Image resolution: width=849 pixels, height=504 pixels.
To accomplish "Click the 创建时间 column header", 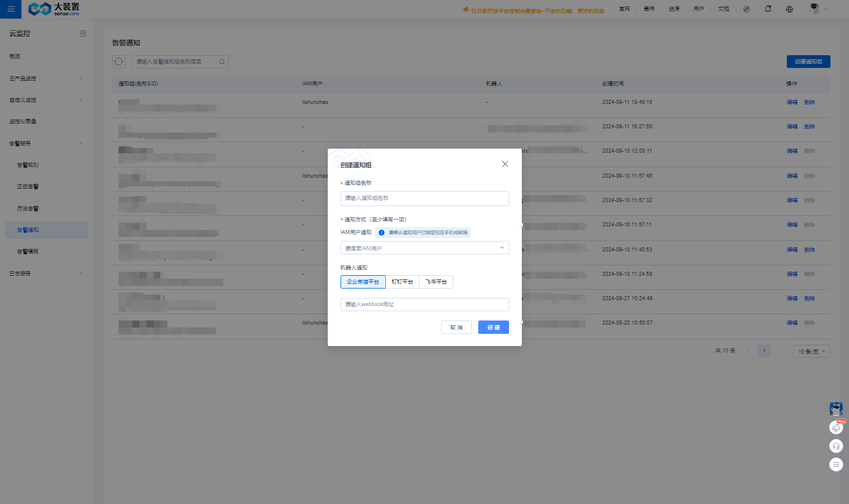I will 613,84.
